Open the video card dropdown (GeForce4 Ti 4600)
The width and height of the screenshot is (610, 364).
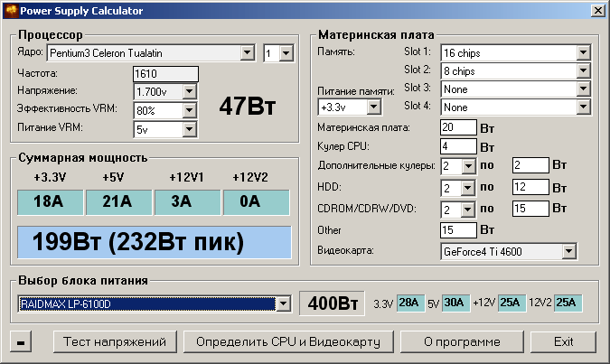(509, 251)
